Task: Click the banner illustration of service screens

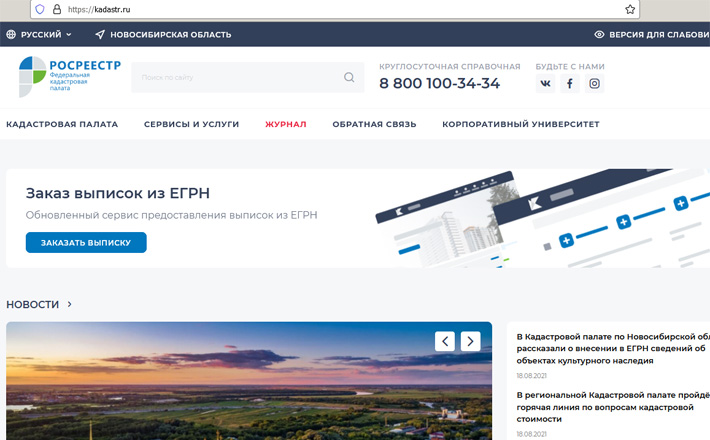Action: coord(542,218)
